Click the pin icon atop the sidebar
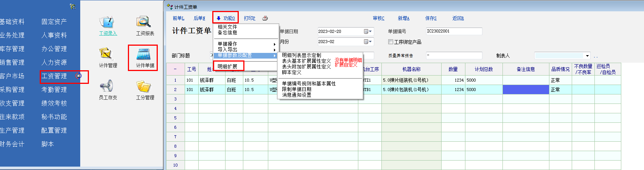The height and width of the screenshot is (170, 644). (73, 6)
